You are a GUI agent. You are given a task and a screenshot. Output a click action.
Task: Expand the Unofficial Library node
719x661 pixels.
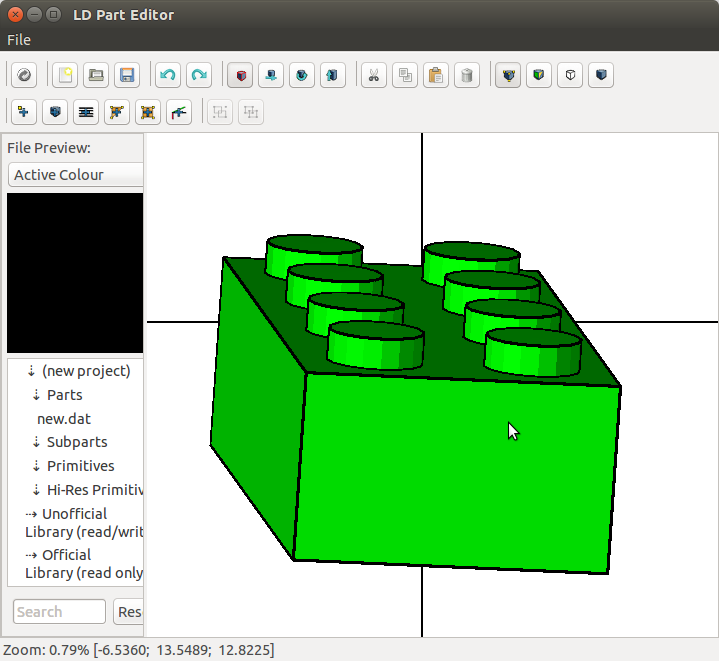point(31,514)
